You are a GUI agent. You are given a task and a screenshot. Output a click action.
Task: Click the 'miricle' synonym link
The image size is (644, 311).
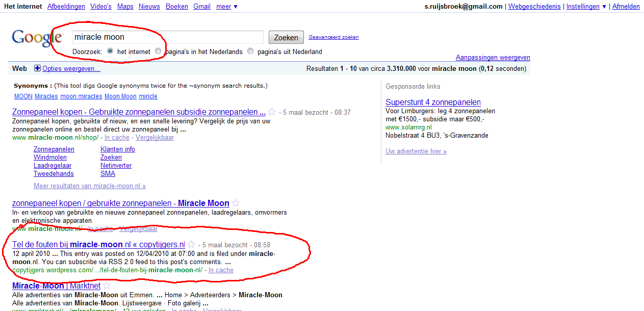(148, 96)
